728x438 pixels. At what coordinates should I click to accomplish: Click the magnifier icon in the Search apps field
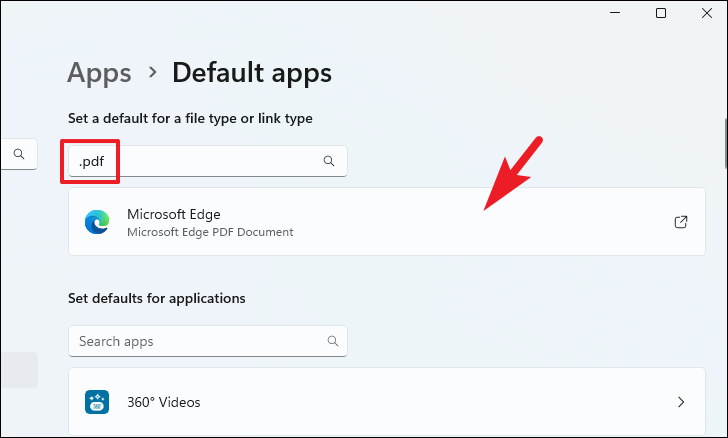coord(332,341)
